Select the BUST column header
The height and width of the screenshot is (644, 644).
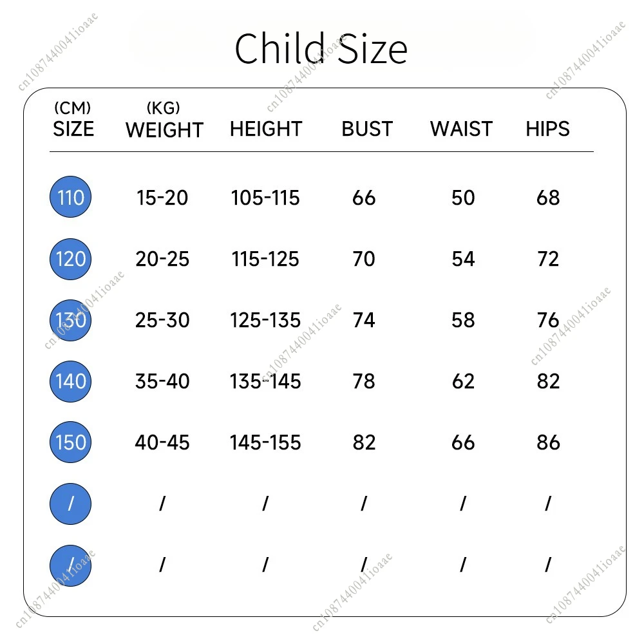366,129
